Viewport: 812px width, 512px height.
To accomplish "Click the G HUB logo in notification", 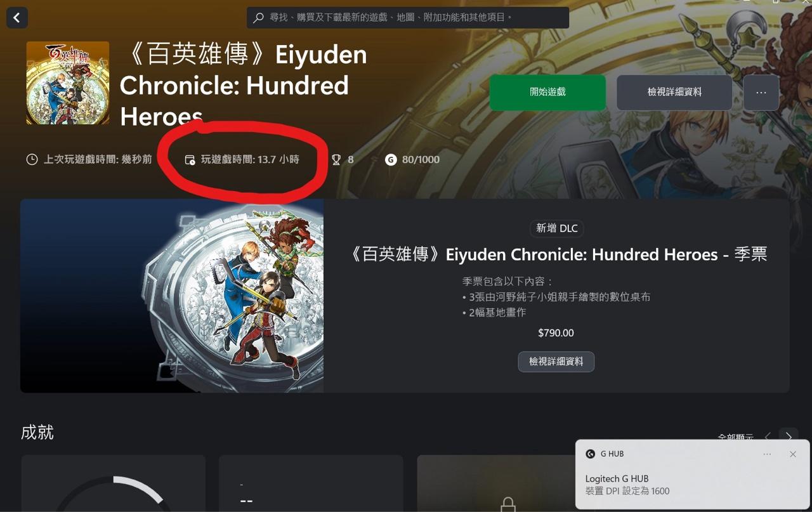I will pyautogui.click(x=591, y=454).
